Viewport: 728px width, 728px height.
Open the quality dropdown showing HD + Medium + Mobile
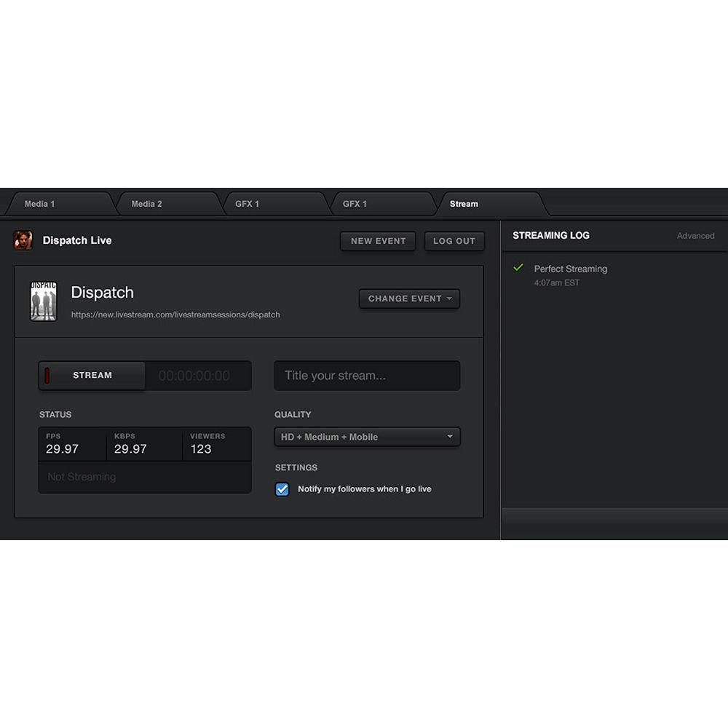point(367,437)
